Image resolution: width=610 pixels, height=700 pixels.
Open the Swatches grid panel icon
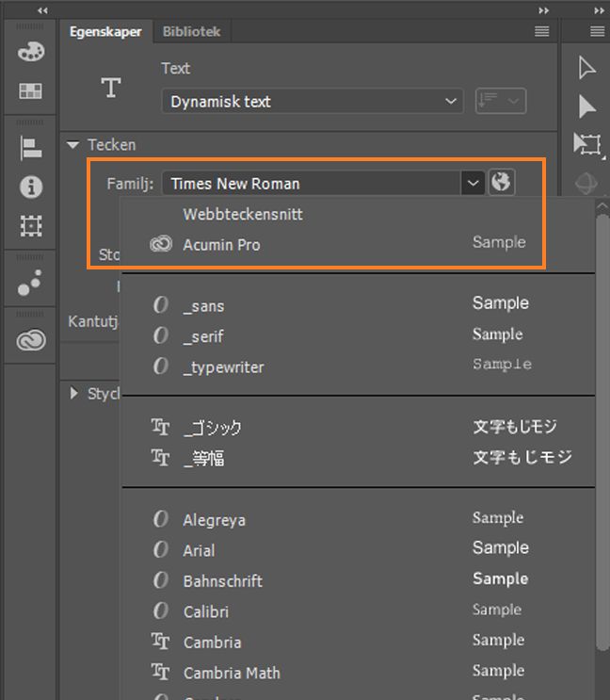[31, 91]
